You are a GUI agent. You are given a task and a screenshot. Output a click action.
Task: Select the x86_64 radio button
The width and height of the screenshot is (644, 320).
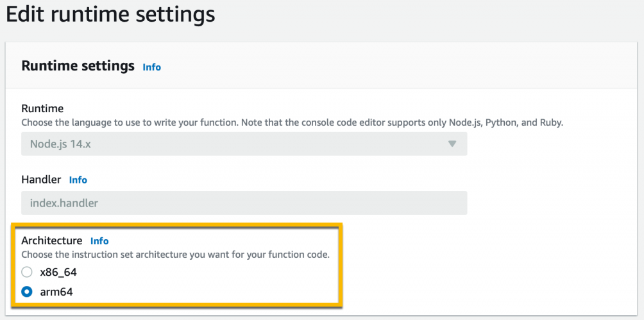coord(27,272)
